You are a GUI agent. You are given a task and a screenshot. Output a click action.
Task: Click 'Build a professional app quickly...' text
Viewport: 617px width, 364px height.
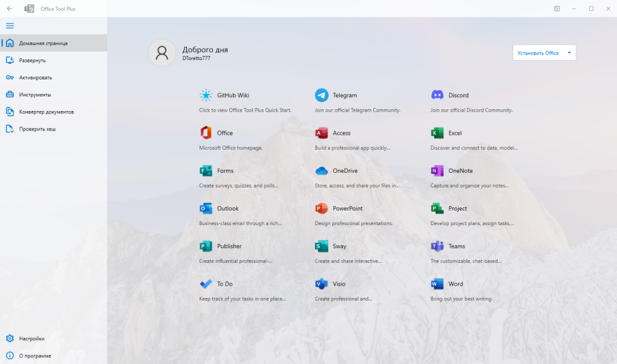(x=352, y=148)
